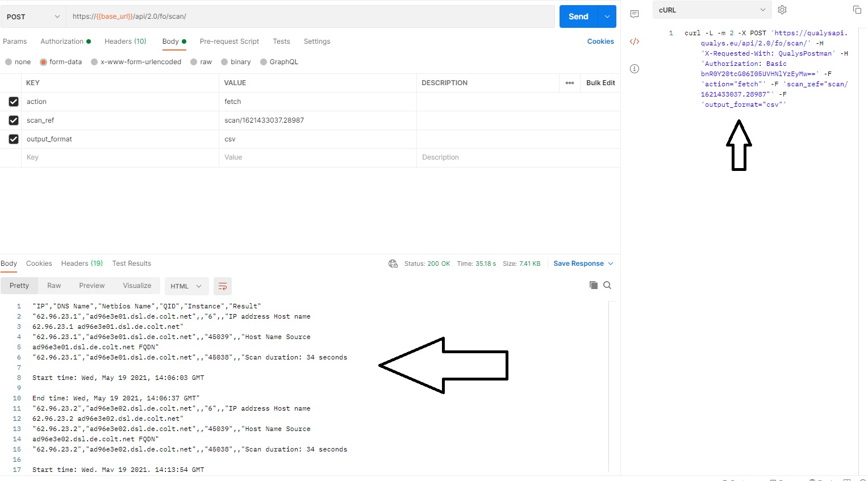The height and width of the screenshot is (481, 868).
Task: Open the HTML response format dropdown
Action: pos(187,286)
